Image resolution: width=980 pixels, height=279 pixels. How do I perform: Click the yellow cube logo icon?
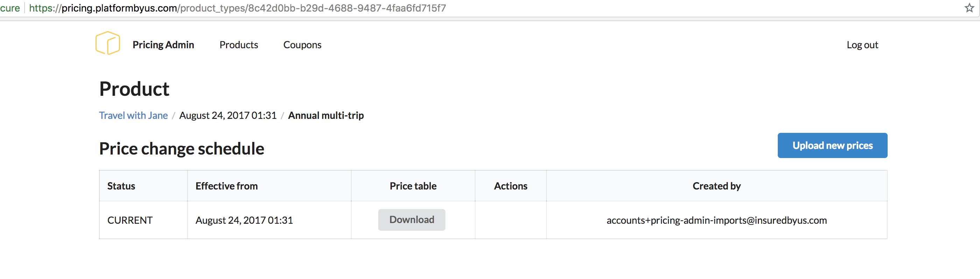(108, 43)
